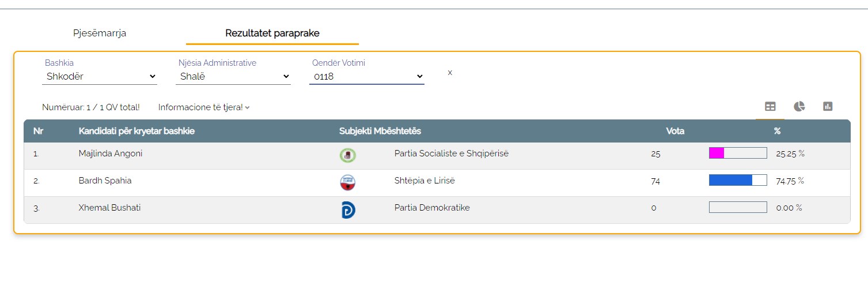This screenshot has width=868, height=281.
Task: Switch to bar chart view icon
Action: (x=828, y=106)
